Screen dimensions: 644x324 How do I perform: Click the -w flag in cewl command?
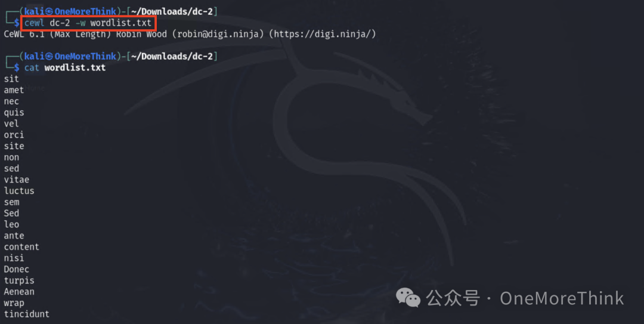pos(80,23)
